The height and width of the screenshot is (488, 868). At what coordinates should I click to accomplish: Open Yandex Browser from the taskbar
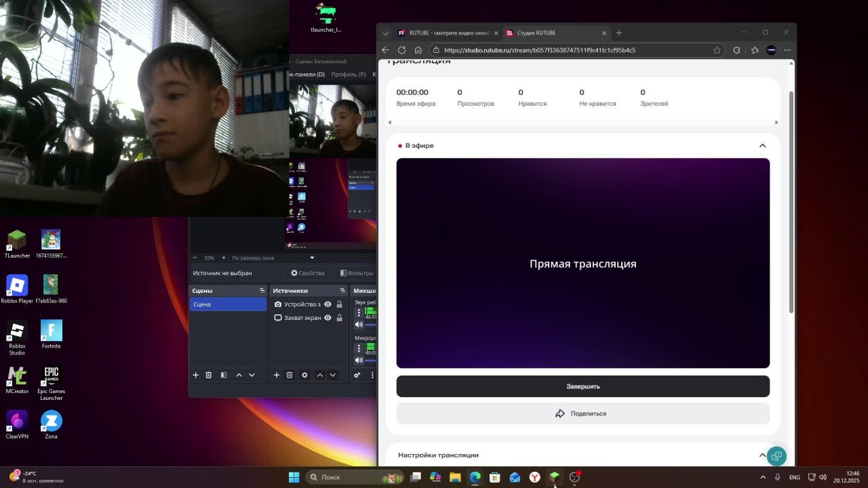coord(535,477)
